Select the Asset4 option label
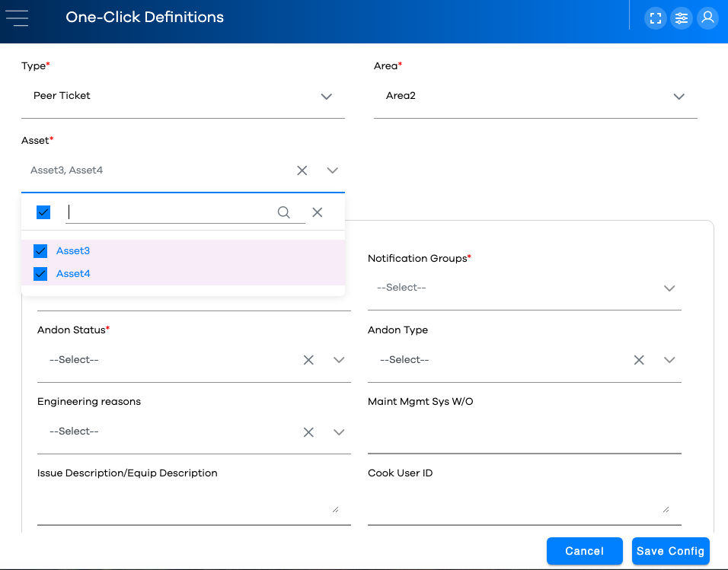Image resolution: width=728 pixels, height=570 pixels. pos(73,274)
